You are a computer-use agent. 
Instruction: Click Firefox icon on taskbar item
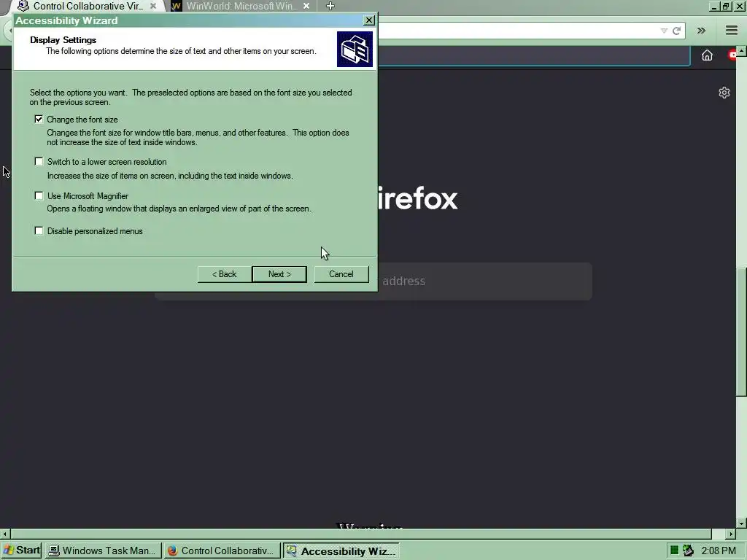tap(172, 551)
